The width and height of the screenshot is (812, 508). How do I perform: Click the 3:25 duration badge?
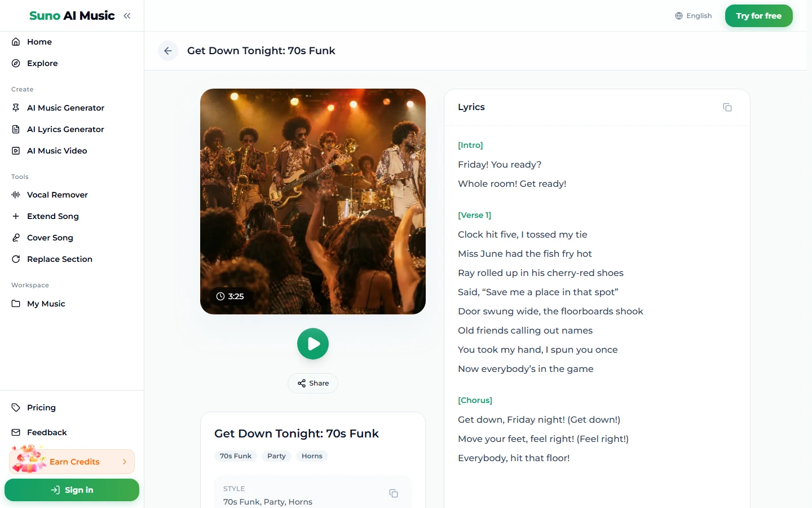tap(230, 296)
